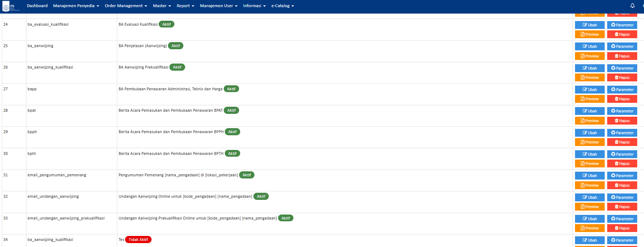The image size is (644, 247).
Task: Open Order Management dropdown menu
Action: (x=126, y=6)
